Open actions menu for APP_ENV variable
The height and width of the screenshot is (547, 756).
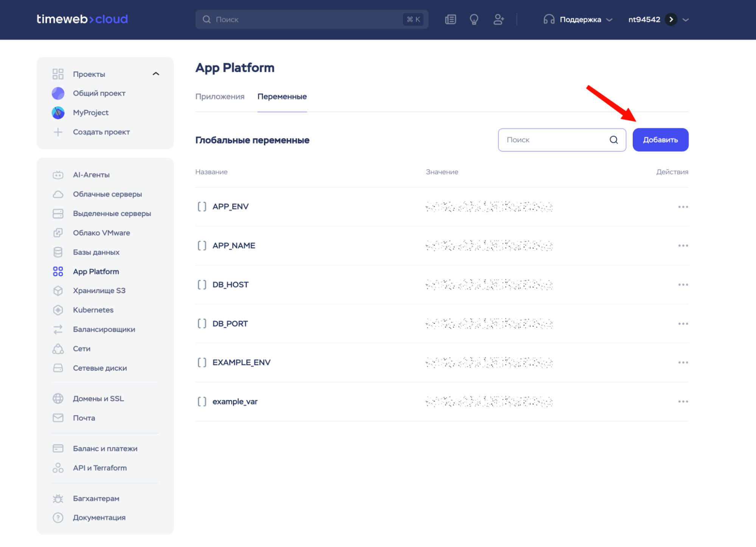pyautogui.click(x=683, y=207)
